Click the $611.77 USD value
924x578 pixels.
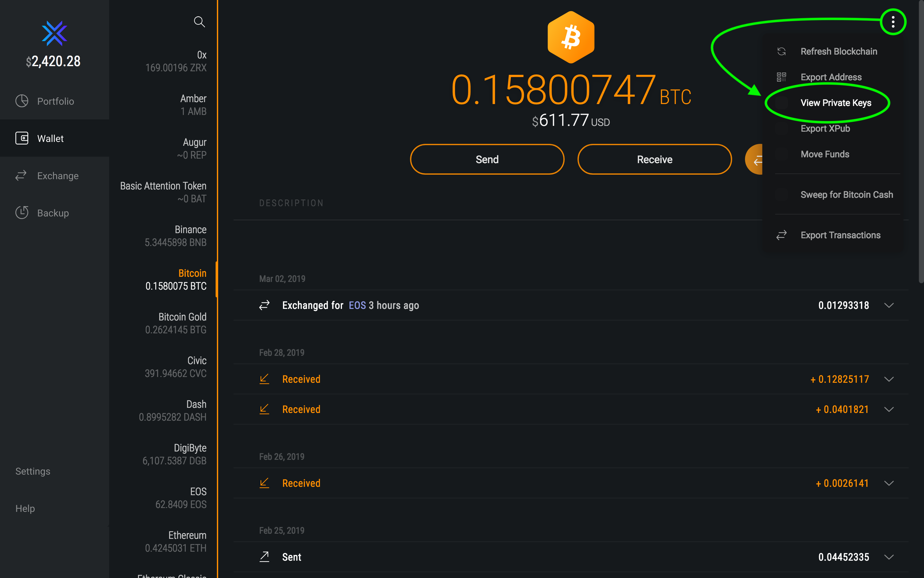point(571,120)
